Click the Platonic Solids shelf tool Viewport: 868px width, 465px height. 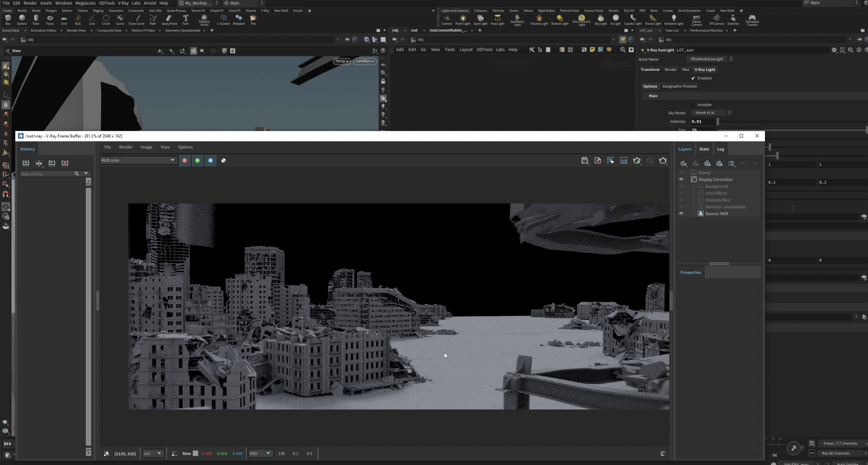[x=204, y=20]
